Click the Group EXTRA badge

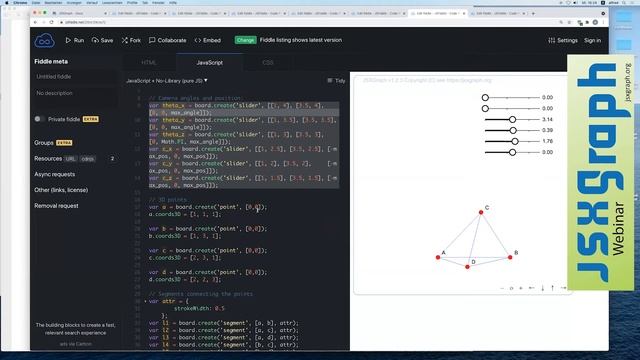point(64,143)
